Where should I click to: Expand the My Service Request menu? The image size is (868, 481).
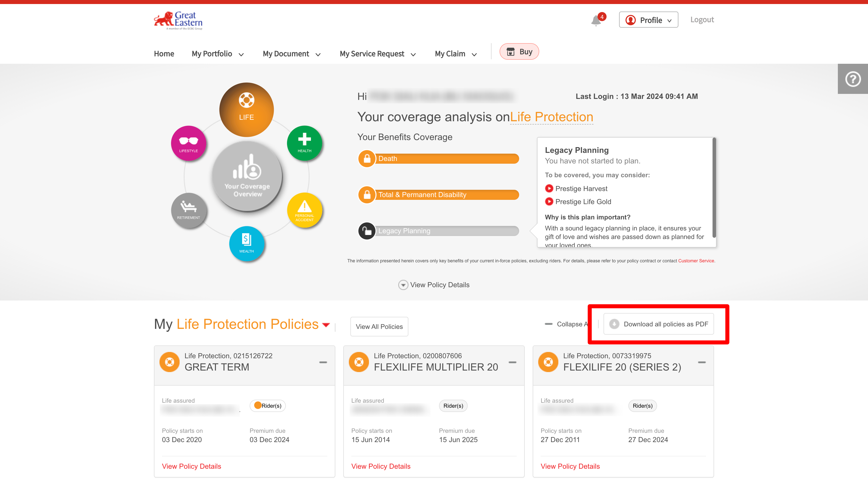(x=378, y=54)
